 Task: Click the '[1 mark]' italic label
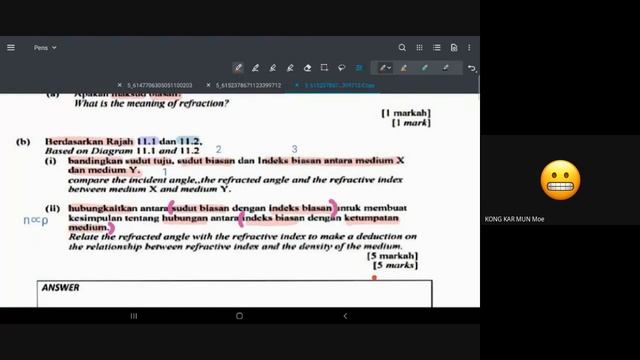pos(411,122)
